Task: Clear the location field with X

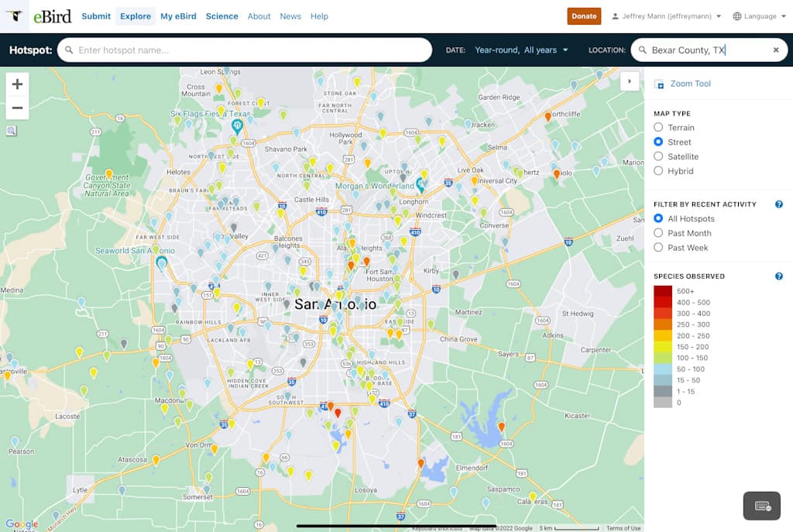Action: click(776, 50)
